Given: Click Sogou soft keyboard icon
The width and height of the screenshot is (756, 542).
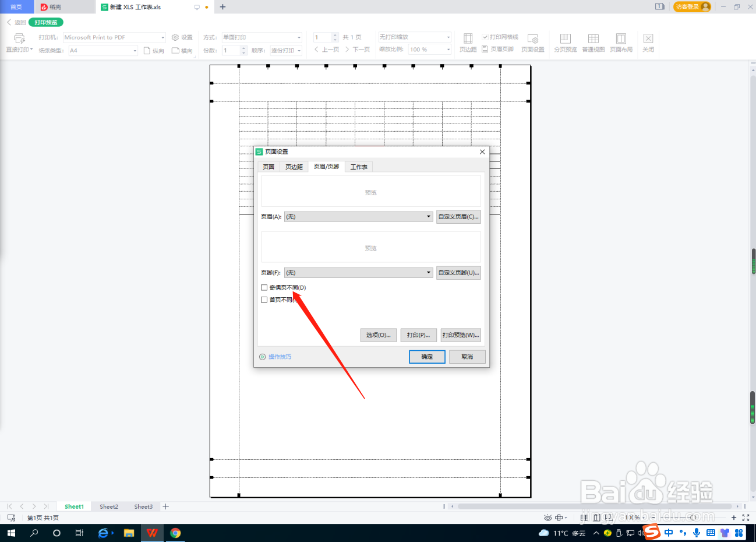Looking at the screenshot, I should click(711, 533).
